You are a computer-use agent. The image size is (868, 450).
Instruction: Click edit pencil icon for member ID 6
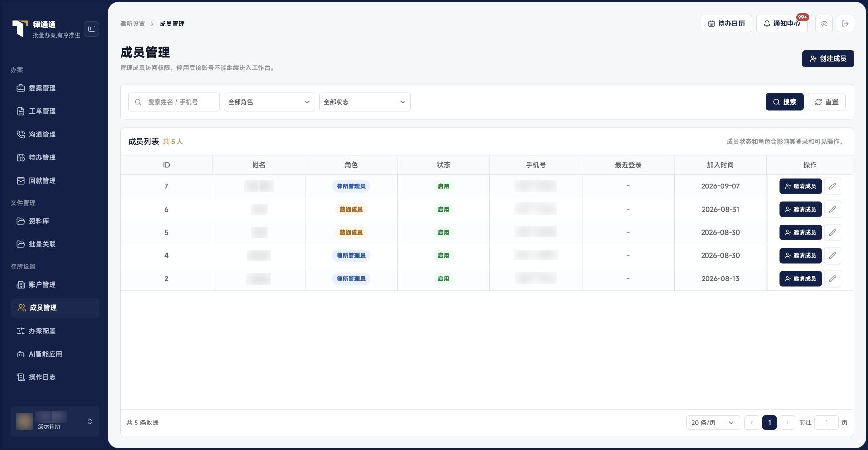[x=832, y=209]
